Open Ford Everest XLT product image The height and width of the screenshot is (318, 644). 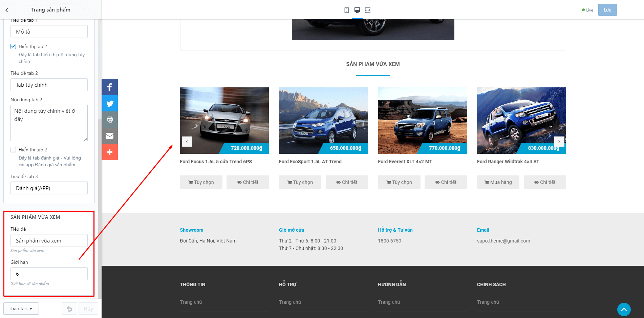click(x=423, y=121)
